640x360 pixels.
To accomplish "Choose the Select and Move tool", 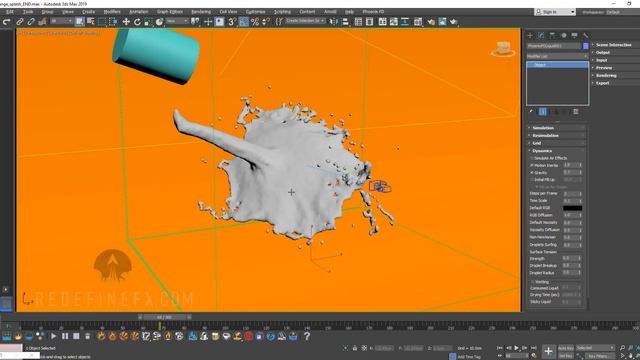I will (x=126, y=22).
